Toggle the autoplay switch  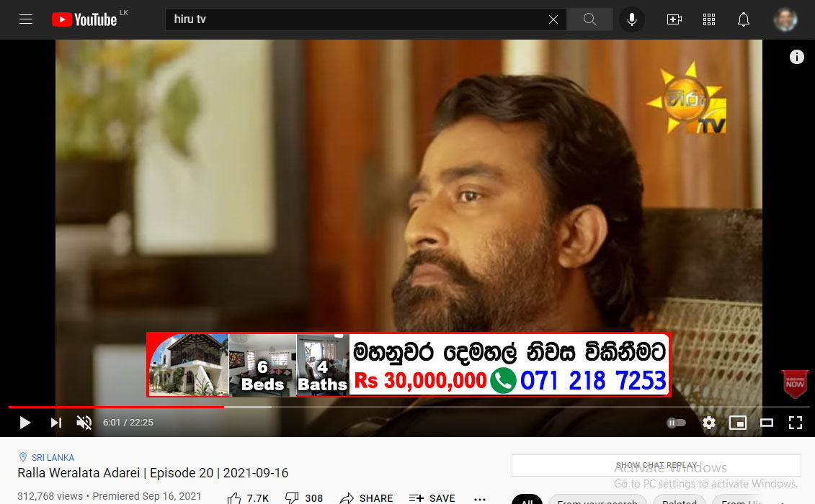[676, 423]
